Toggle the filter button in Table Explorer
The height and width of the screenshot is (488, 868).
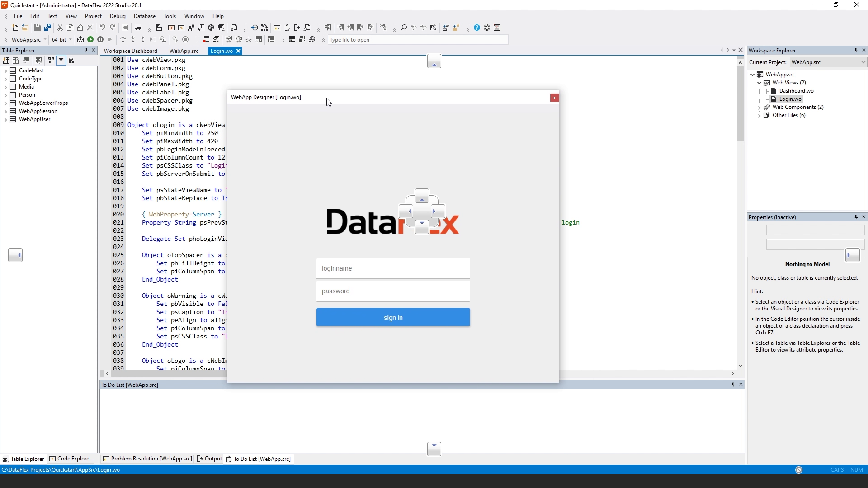tap(61, 61)
